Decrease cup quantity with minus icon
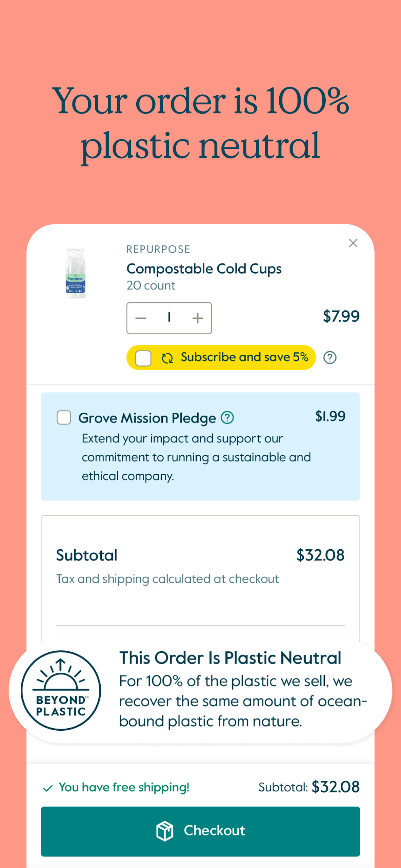The image size is (401, 868). (141, 318)
